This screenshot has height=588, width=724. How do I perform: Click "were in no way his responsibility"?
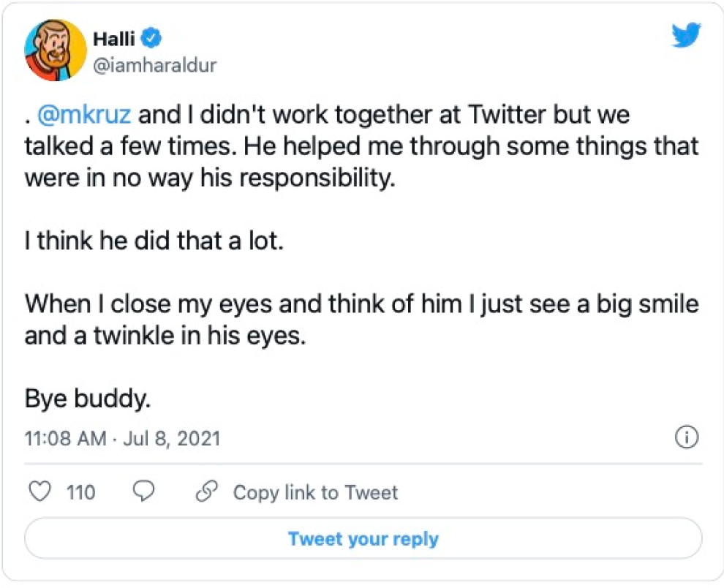208,178
